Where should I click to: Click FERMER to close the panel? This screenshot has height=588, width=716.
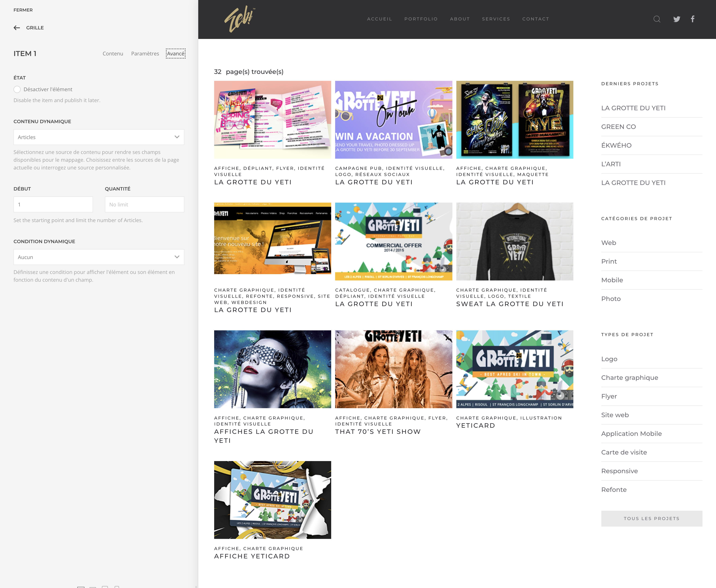tap(23, 10)
